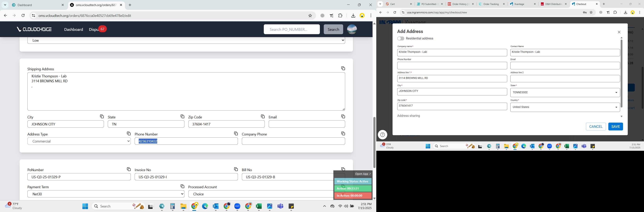Copy the State field value
644x212 pixels.
coord(182,116)
